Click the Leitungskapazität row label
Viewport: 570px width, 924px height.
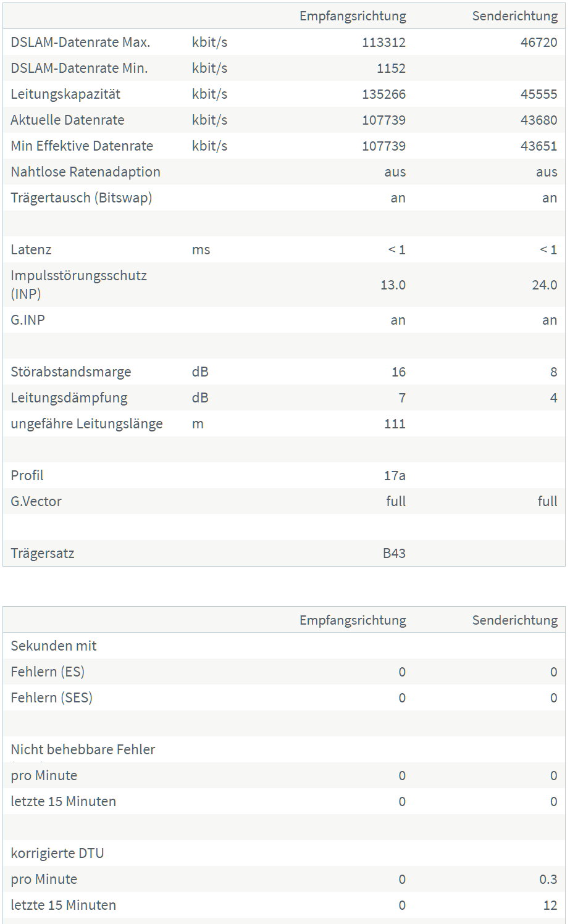click(x=65, y=94)
